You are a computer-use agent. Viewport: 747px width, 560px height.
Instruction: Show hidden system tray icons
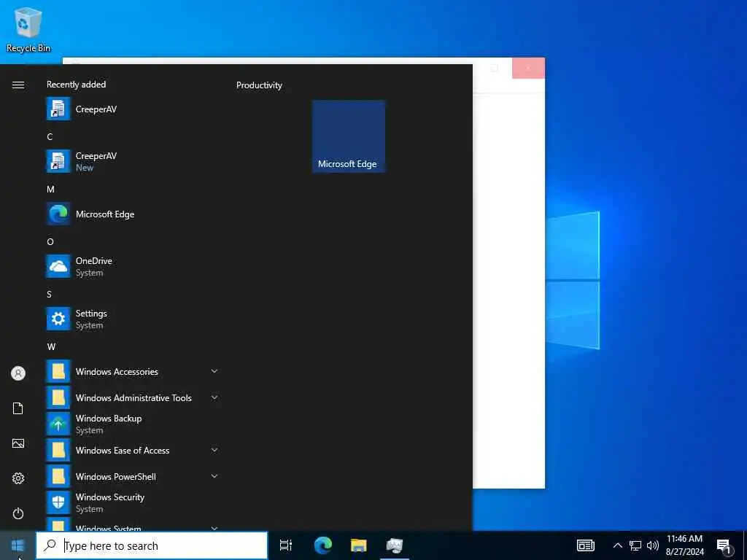pyautogui.click(x=617, y=545)
